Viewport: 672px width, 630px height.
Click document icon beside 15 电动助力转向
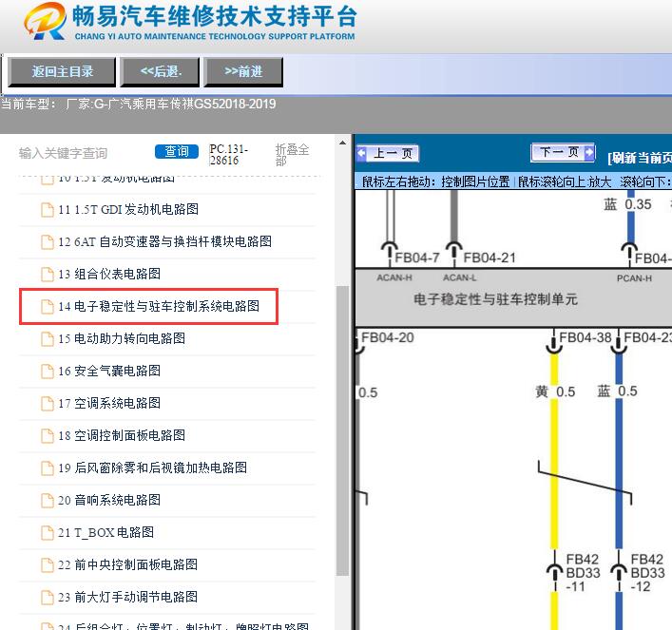pos(48,339)
